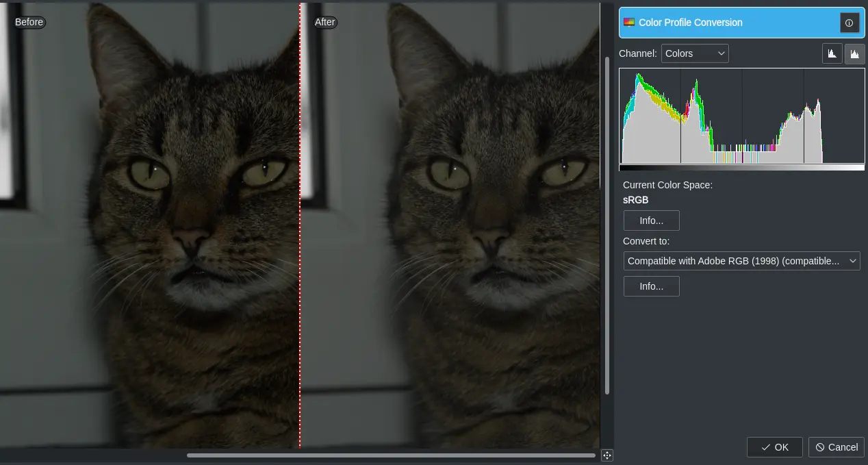Viewport: 868px width, 465px height.
Task: Open the Convert to profile dropdown
Action: pyautogui.click(x=741, y=261)
